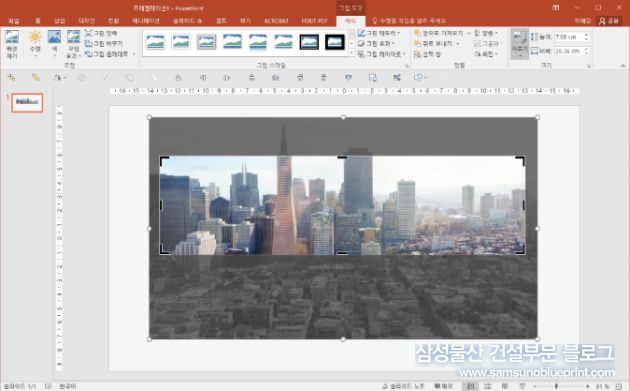Screen dimensions: 630x391
Task: Open Picture Border (그림 테두리) dropdown
Action: 378,33
